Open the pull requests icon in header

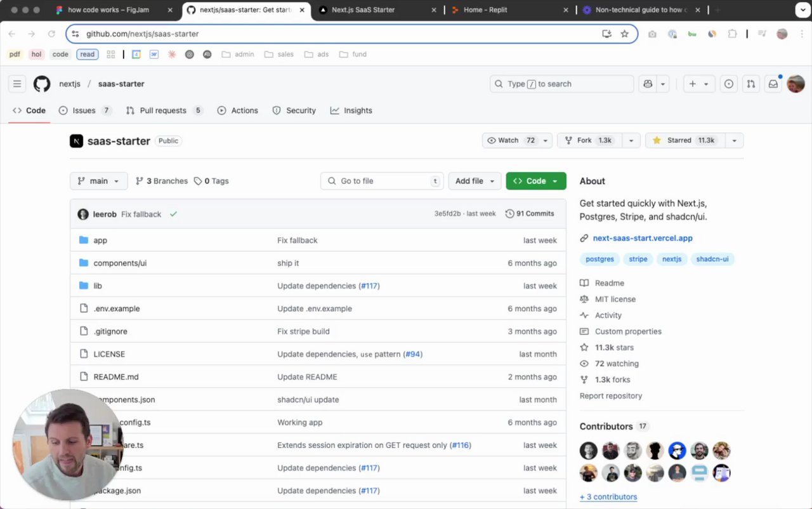pyautogui.click(x=751, y=84)
